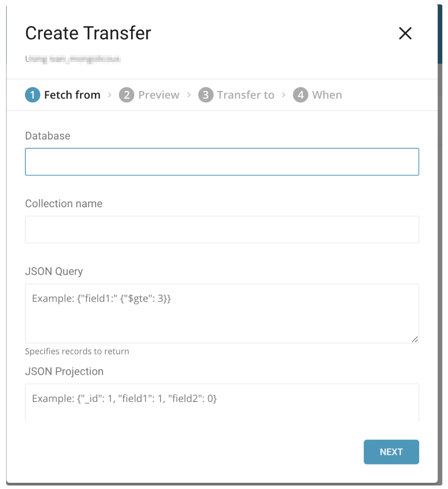Click the chevron after Transfer to
448x489 pixels.
(x=284, y=95)
